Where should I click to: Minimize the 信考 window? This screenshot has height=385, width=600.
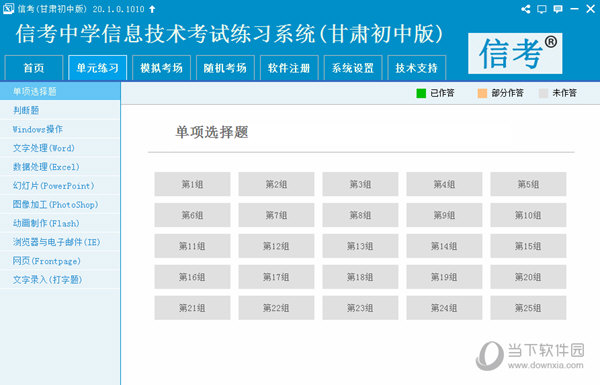(x=574, y=9)
